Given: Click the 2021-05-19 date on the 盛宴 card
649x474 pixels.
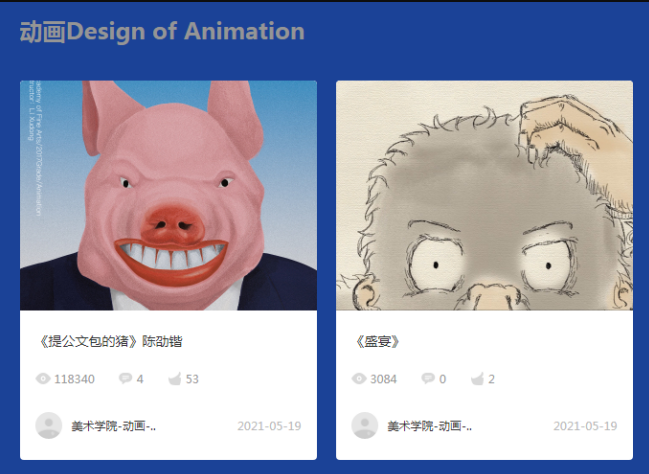Looking at the screenshot, I should 585,426.
